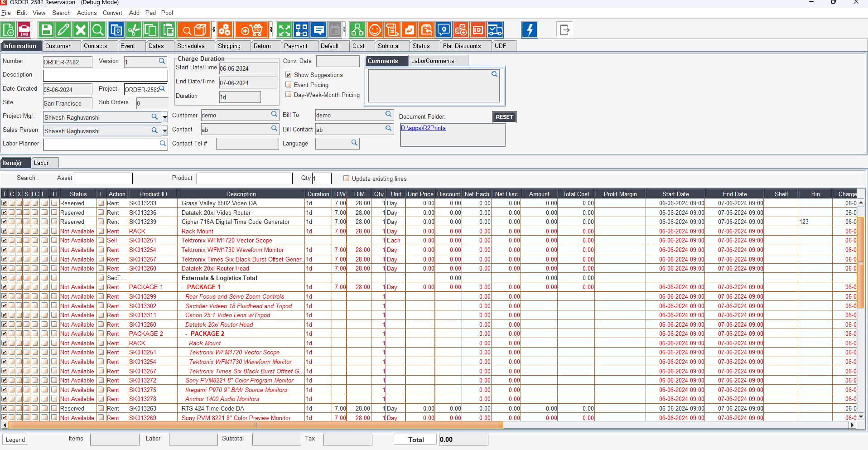The height and width of the screenshot is (450, 868).
Task: Open the D:\apps\R2Prints folder link
Action: click(x=423, y=128)
